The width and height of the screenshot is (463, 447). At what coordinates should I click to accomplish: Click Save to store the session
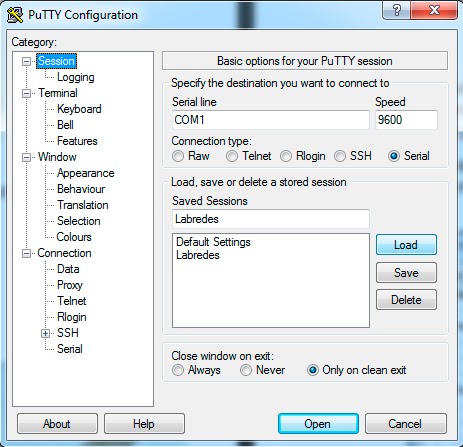click(406, 273)
